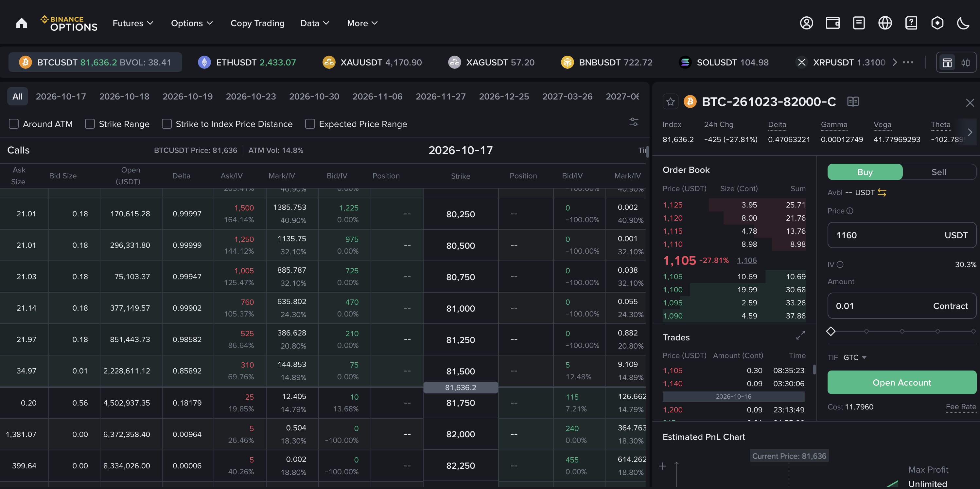Select the BTCUSDT ticker chip
Image resolution: width=980 pixels, height=489 pixels.
click(x=95, y=62)
